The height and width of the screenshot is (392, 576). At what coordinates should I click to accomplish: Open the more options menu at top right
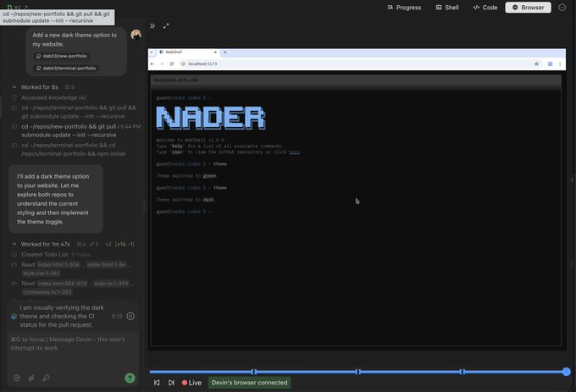(562, 7)
